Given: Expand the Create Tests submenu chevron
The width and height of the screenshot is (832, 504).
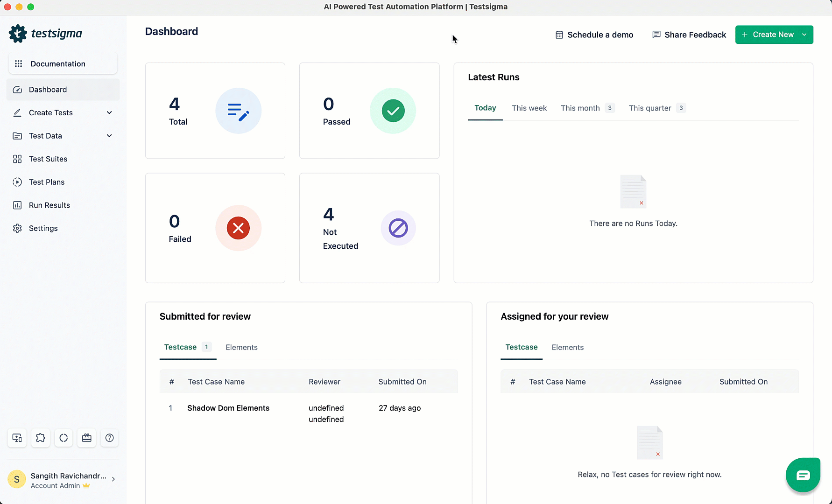Looking at the screenshot, I should (x=109, y=112).
